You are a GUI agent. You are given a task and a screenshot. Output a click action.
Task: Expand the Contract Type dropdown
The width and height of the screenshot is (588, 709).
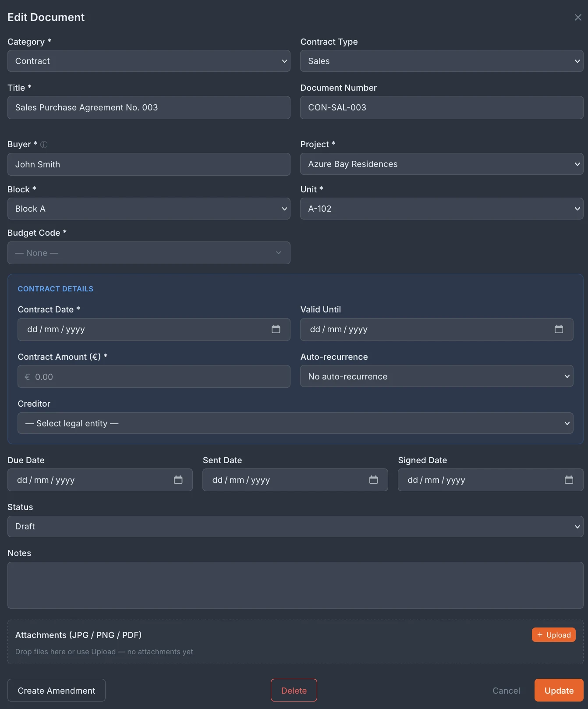(442, 61)
